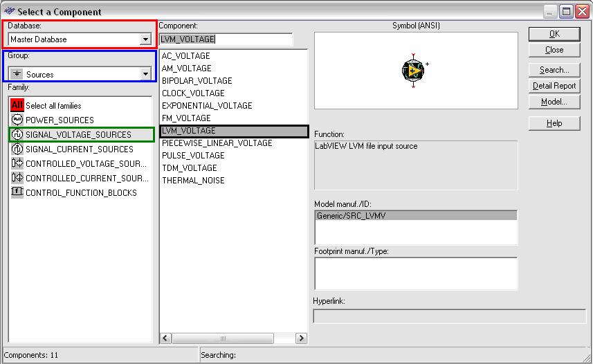Select the CONTROL_FUNCTION_BLOCKS family icon
Viewport: 593px width, 364px height.
click(17, 192)
